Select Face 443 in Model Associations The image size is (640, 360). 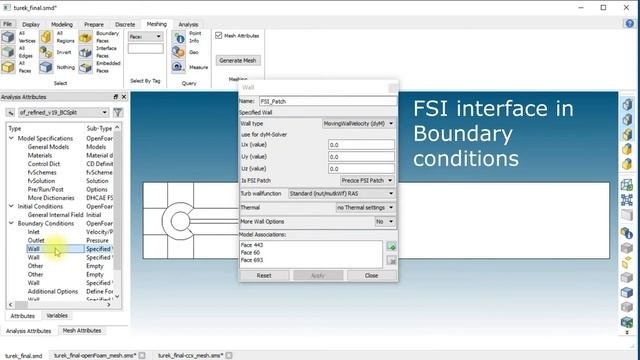[x=252, y=245]
